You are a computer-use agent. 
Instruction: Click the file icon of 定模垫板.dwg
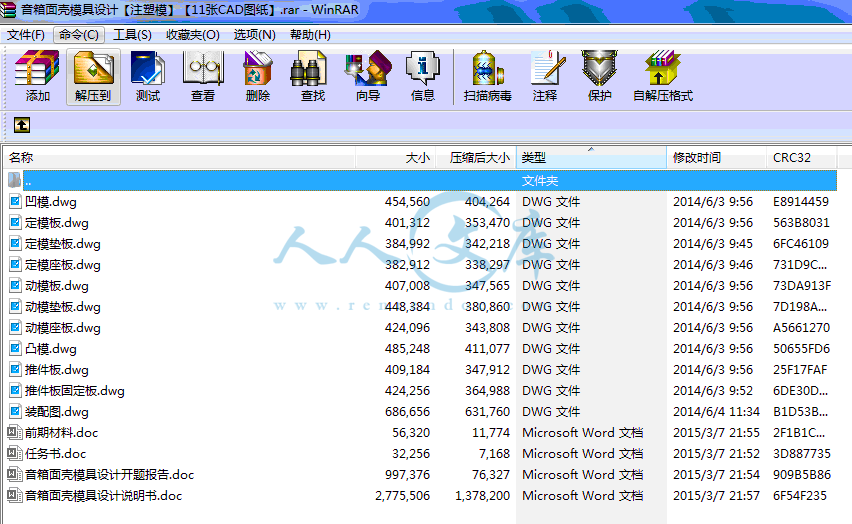(15, 244)
